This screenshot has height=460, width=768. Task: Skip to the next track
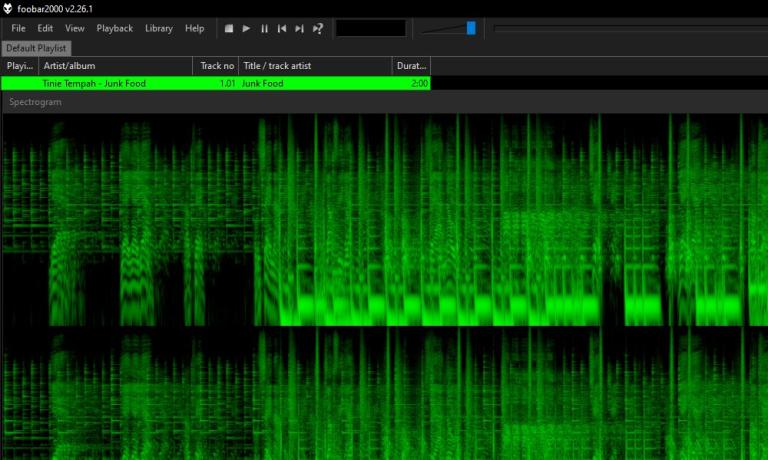pyautogui.click(x=299, y=28)
